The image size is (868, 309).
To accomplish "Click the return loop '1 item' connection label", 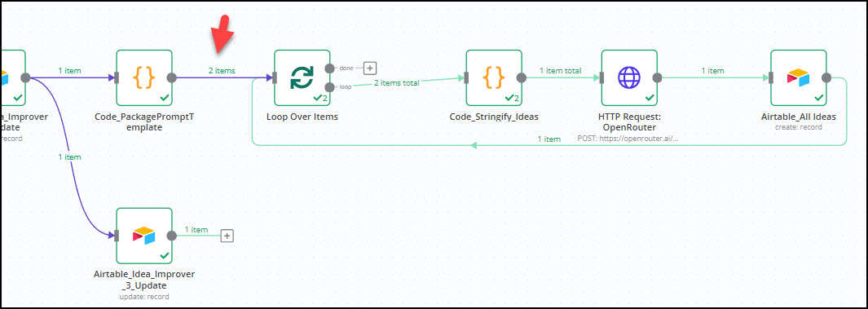I will [x=549, y=139].
